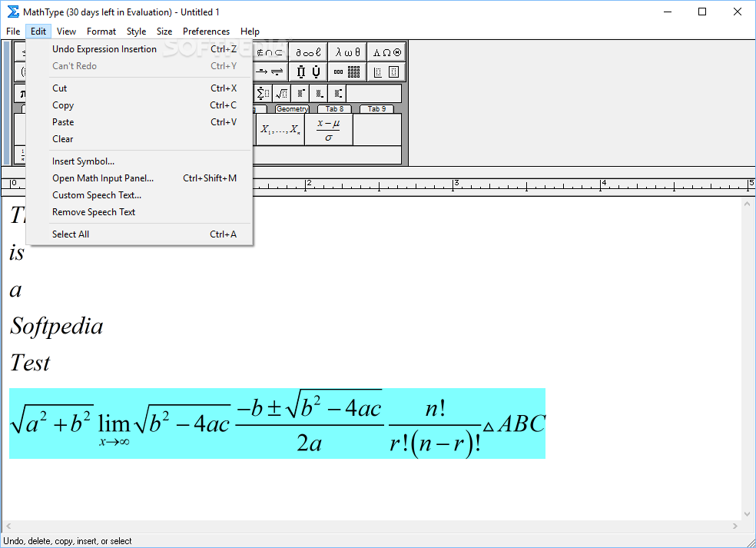Select Copy from the Edit menu
The image size is (756, 548).
[x=140, y=105]
